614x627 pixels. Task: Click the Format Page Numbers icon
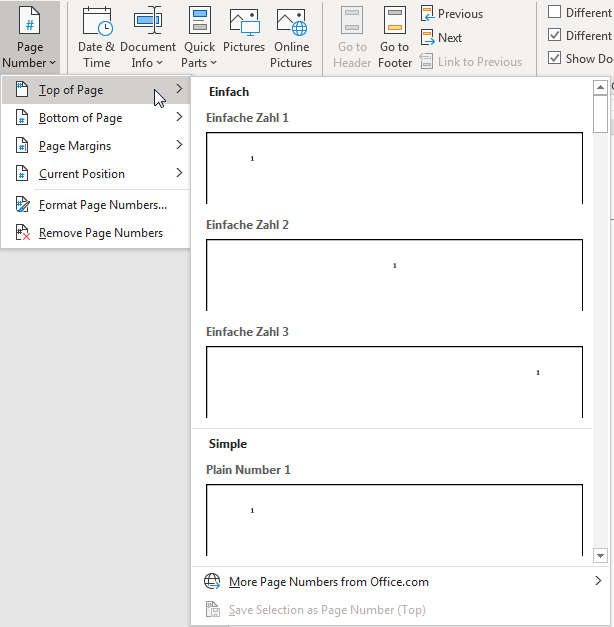tap(23, 205)
